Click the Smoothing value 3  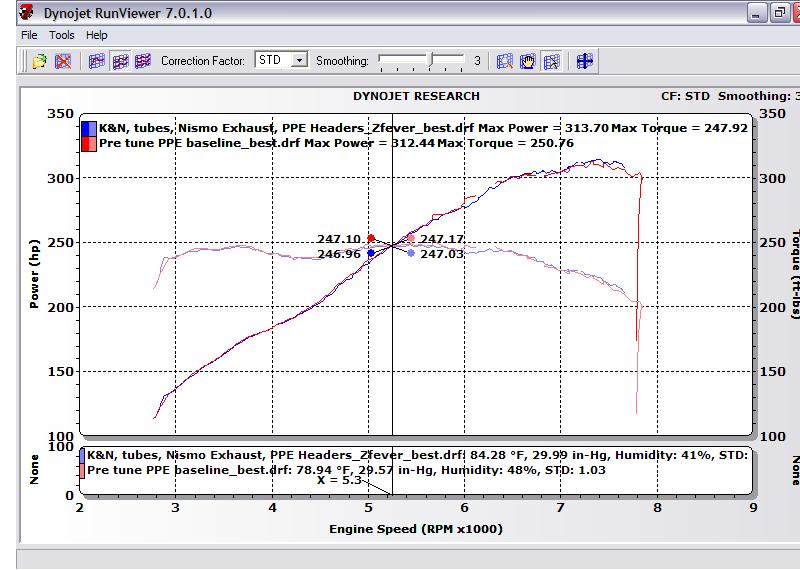(477, 61)
